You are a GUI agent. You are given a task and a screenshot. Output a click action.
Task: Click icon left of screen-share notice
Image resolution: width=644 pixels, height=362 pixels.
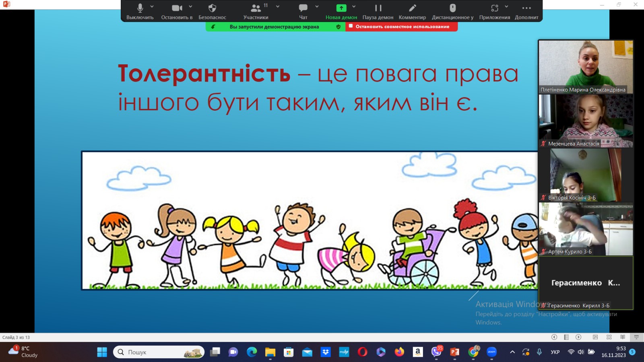tap(213, 27)
